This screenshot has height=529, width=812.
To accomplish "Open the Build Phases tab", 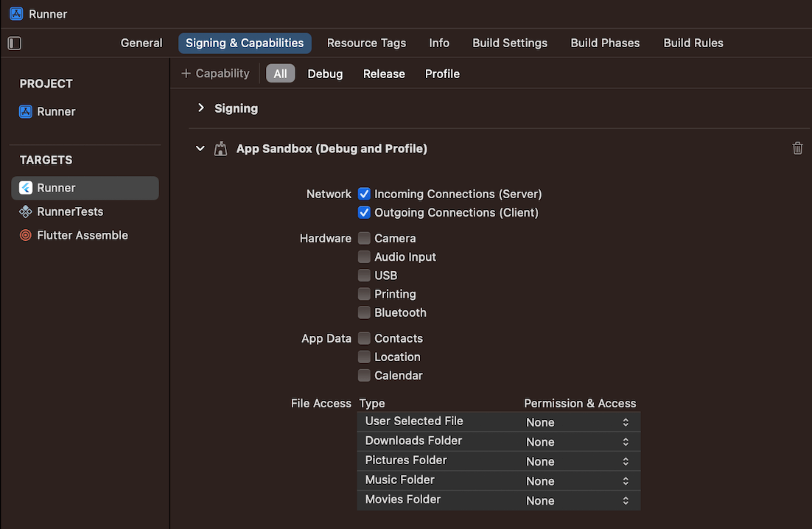I will coord(605,43).
